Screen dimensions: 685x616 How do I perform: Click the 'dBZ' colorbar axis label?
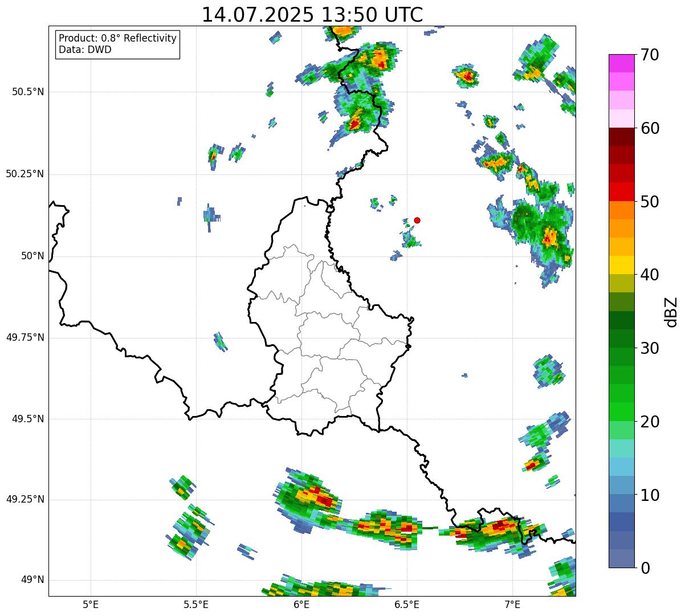[x=671, y=312]
